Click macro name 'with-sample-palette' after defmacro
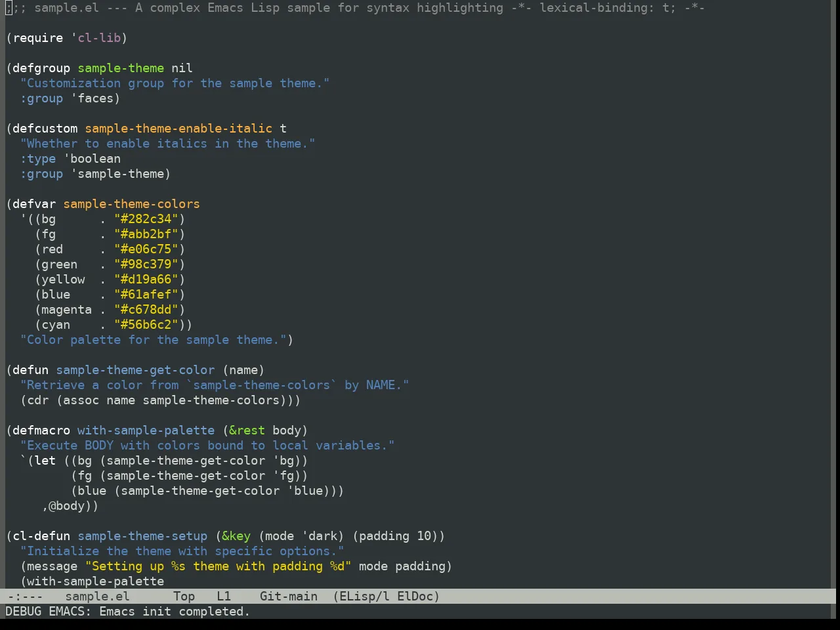The height and width of the screenshot is (630, 840). tap(146, 430)
